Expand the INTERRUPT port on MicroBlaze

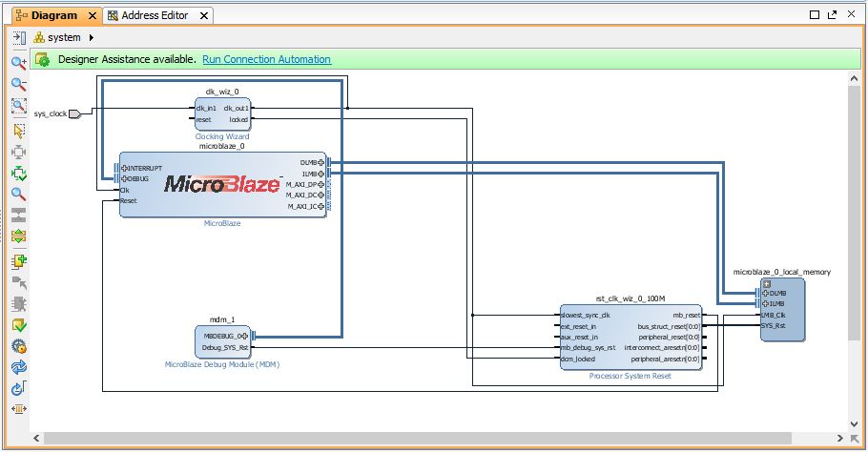[x=124, y=168]
